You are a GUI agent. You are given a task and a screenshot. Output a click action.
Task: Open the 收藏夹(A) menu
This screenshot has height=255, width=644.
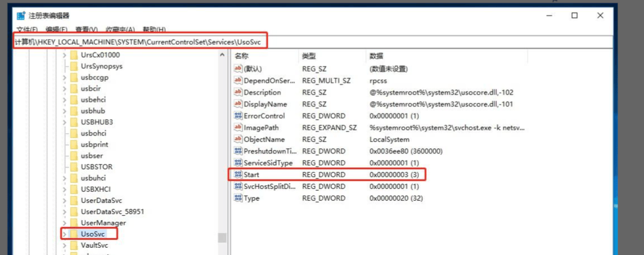click(120, 30)
